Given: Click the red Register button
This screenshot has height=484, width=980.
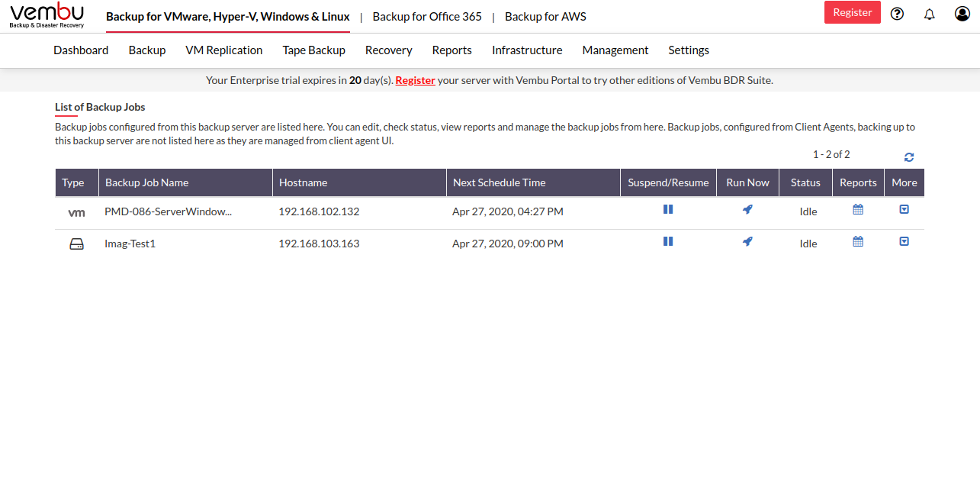Looking at the screenshot, I should (x=853, y=12).
